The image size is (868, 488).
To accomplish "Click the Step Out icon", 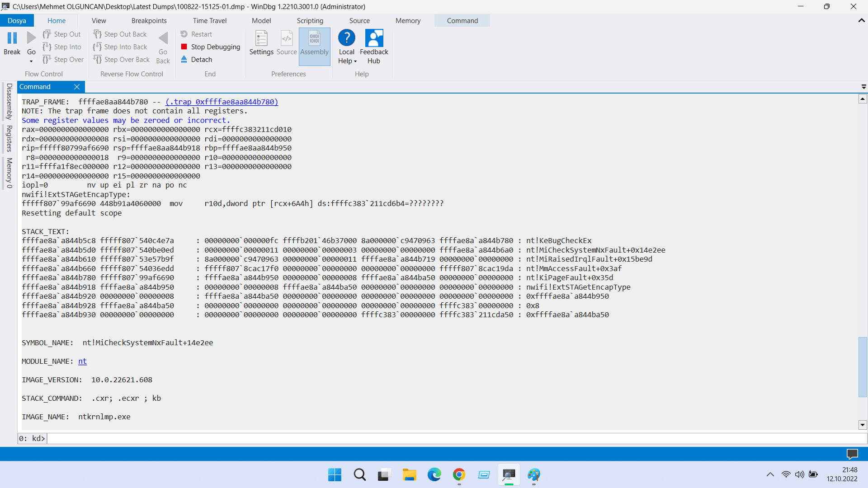I will [x=47, y=34].
